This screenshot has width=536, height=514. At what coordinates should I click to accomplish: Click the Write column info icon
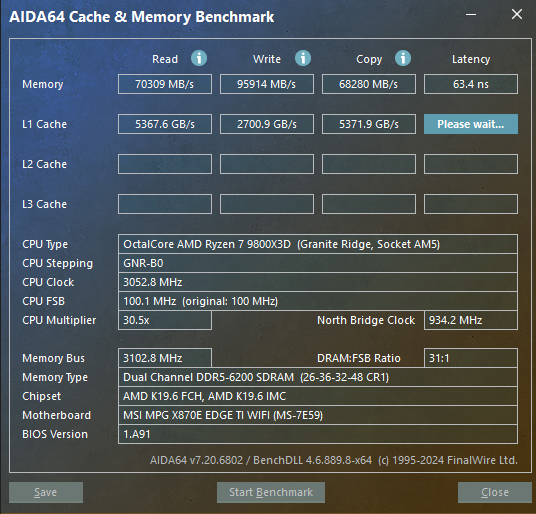tap(303, 58)
